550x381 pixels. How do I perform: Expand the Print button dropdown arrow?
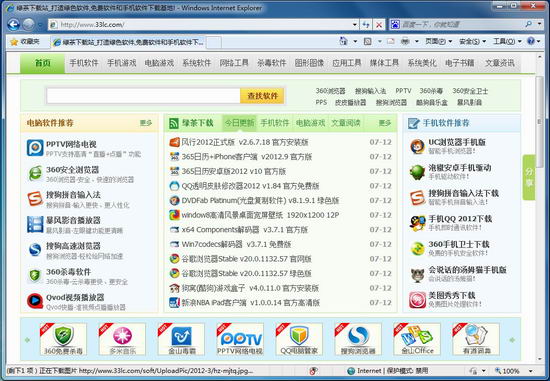pos(417,41)
